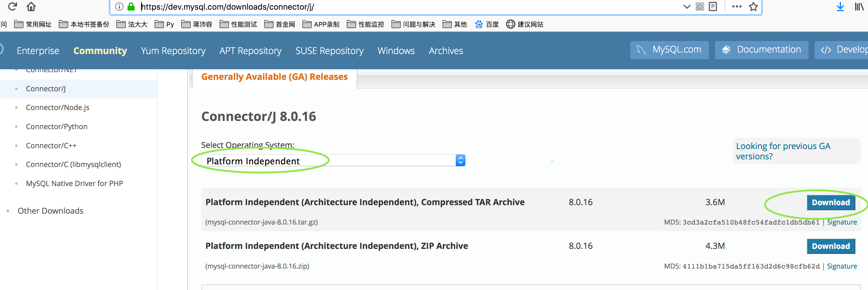The height and width of the screenshot is (290, 868).
Task: Open the APP录制 bookmarks folder
Action: coord(321,24)
